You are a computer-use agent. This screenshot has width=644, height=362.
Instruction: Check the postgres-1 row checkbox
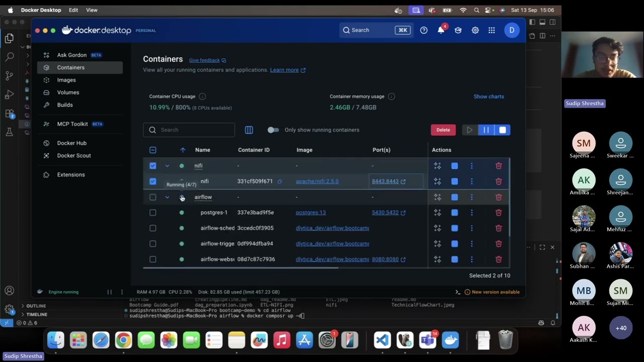153,213
